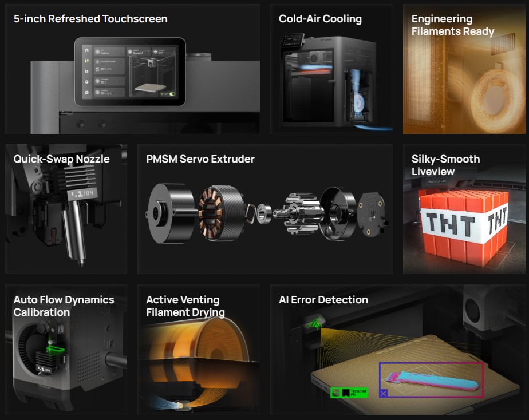Open the PMSM Servo Extruder feature card

point(265,209)
